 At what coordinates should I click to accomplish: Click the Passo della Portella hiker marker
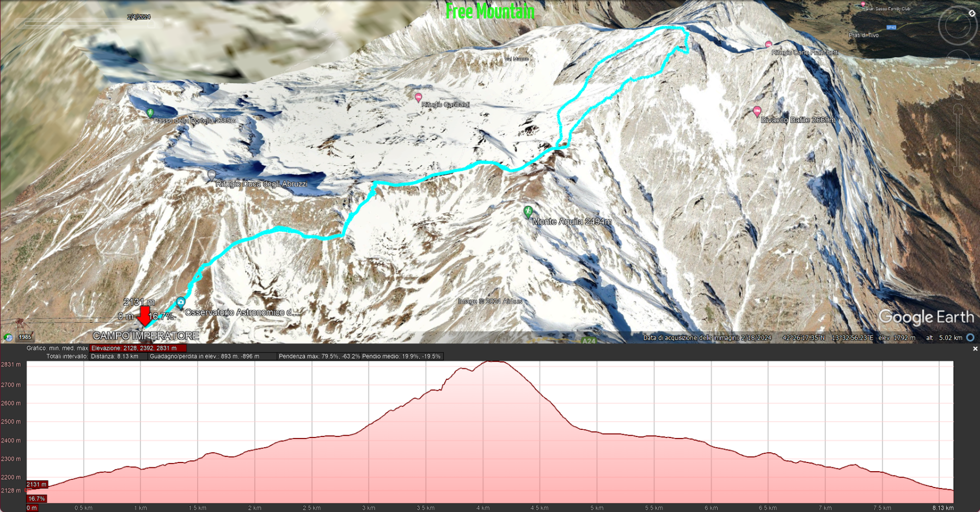pyautogui.click(x=150, y=113)
